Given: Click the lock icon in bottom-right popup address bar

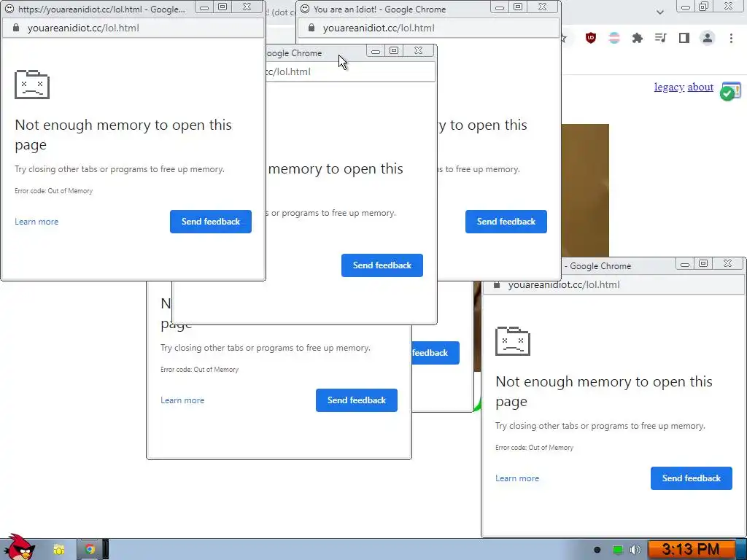Looking at the screenshot, I should click(x=497, y=285).
